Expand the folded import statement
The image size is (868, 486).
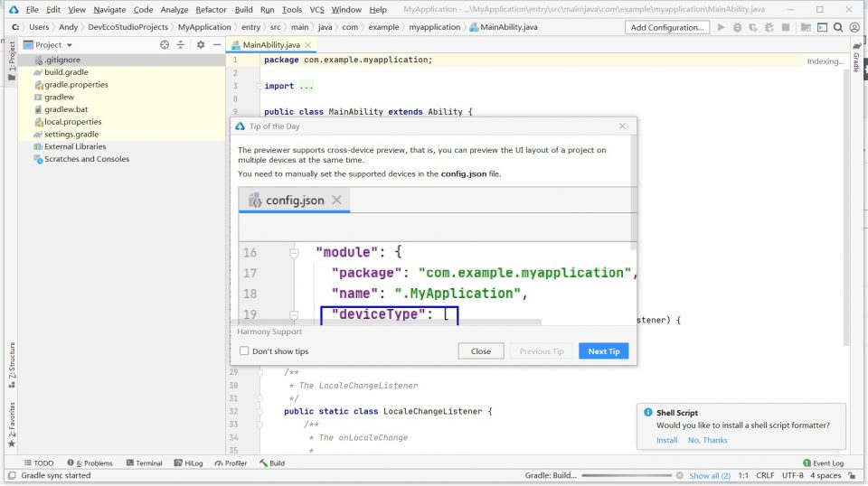(x=307, y=86)
